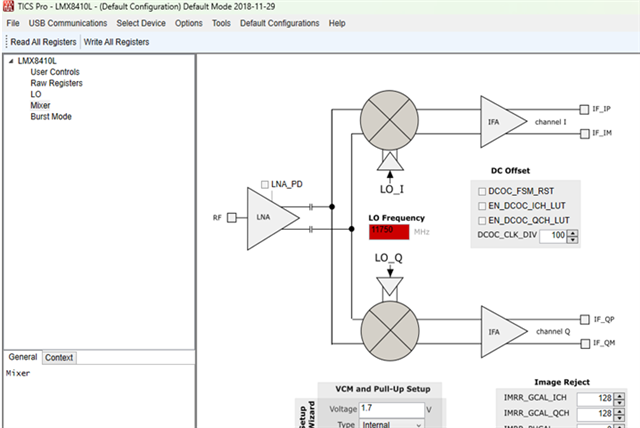This screenshot has height=428, width=640.
Task: Toggle the LNA_PD checkbox
Action: click(265, 185)
